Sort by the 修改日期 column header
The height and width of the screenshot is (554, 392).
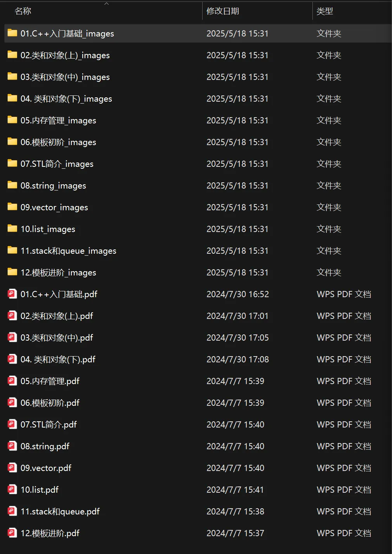point(223,11)
